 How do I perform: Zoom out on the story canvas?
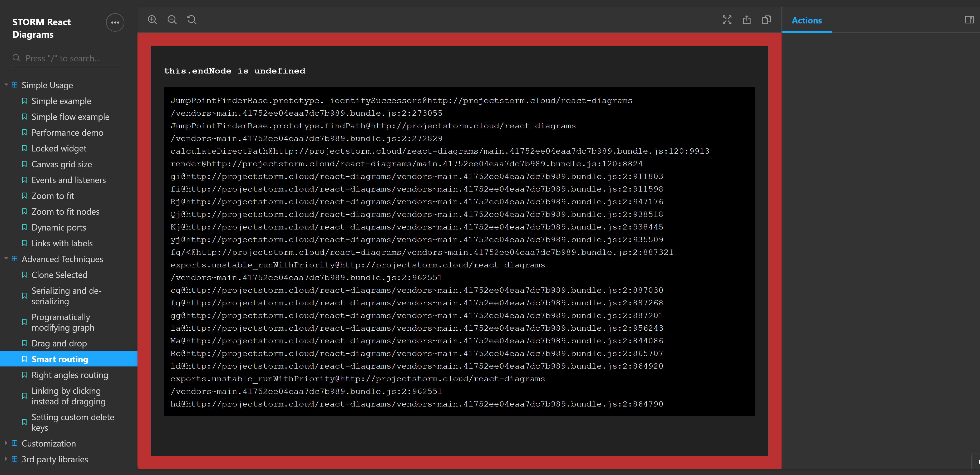pos(172,19)
